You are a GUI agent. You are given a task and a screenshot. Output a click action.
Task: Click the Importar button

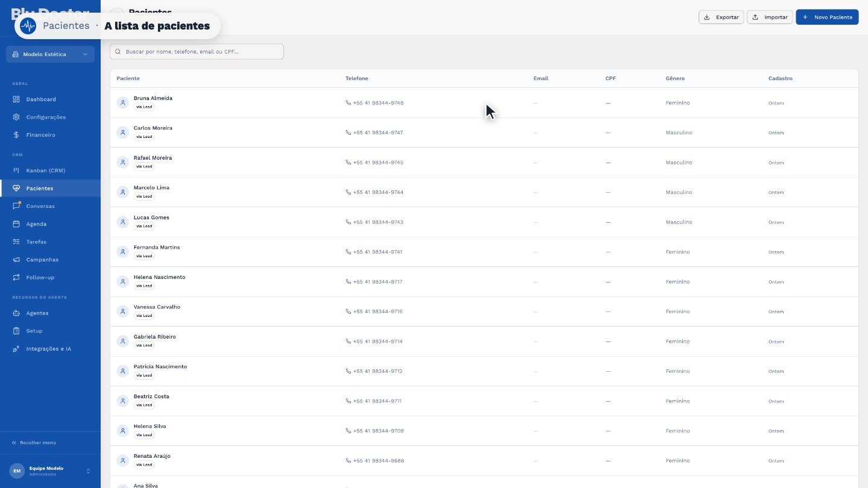pos(770,17)
